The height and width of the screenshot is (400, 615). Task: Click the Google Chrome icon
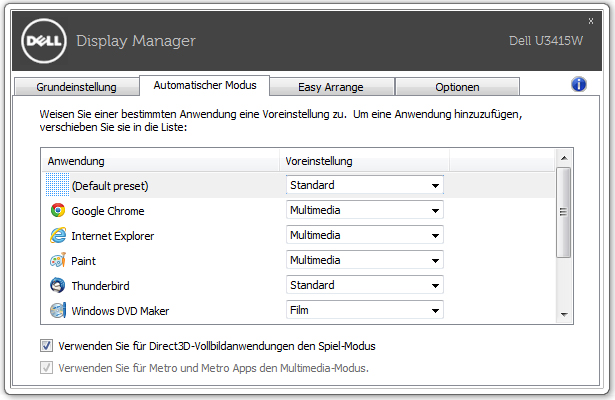[x=58, y=211]
